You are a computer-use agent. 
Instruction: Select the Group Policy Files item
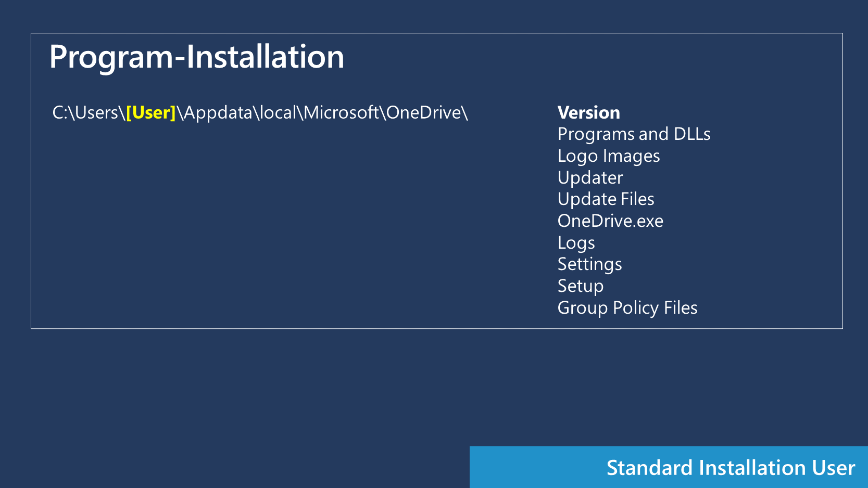coord(627,307)
